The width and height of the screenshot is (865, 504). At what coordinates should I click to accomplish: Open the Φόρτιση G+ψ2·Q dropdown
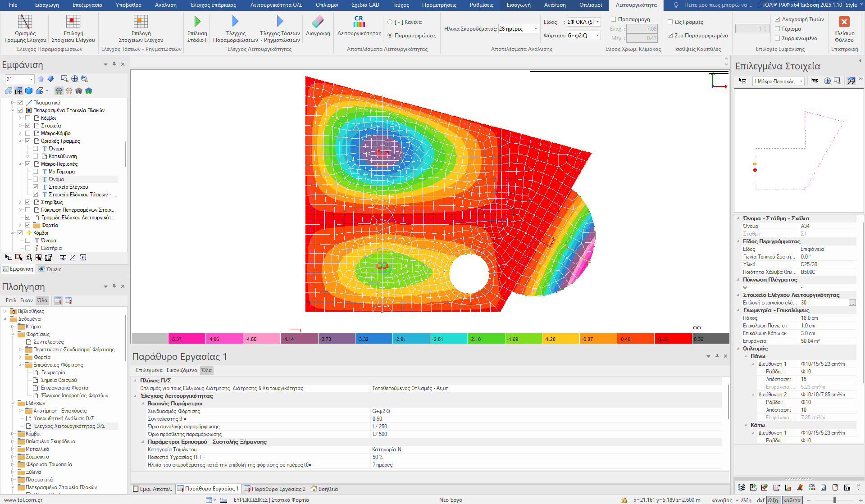[597, 36]
